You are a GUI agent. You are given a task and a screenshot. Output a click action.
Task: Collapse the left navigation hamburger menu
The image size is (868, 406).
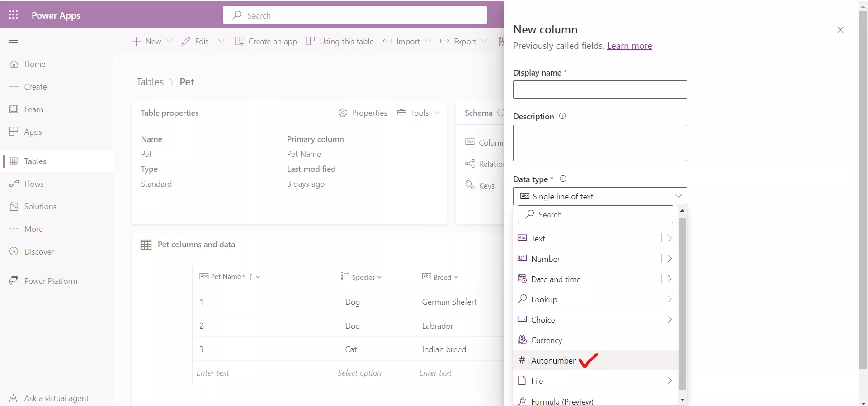click(14, 41)
